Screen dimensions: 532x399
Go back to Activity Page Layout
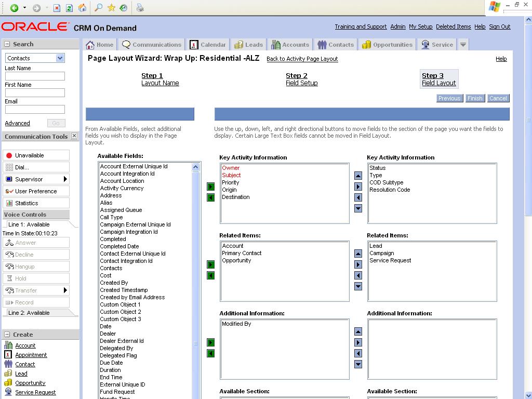(x=302, y=59)
